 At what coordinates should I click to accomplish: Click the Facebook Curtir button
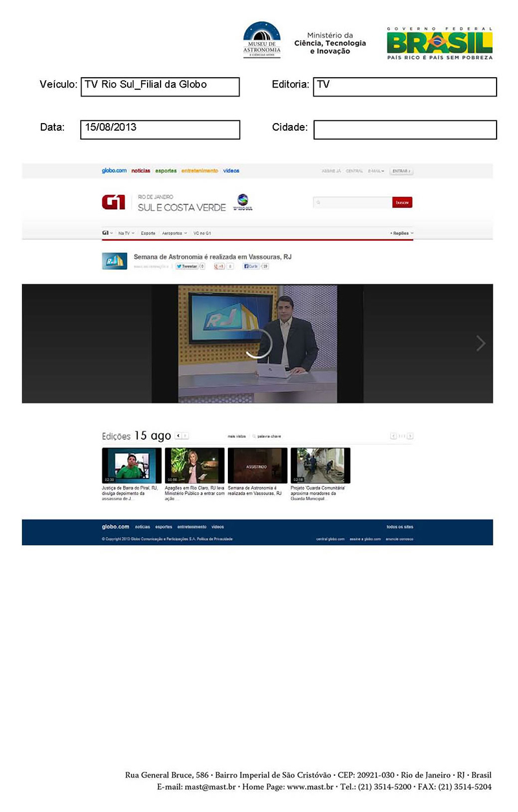(x=251, y=266)
